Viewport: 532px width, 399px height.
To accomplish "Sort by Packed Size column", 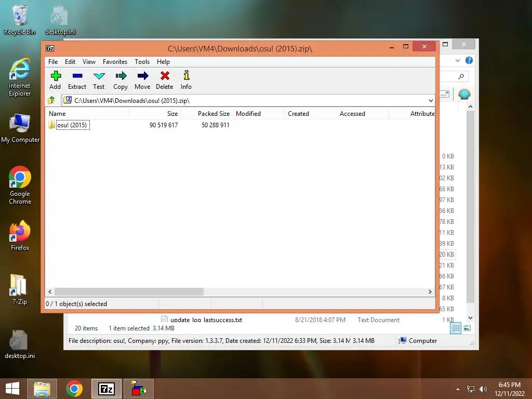I will pos(206,114).
